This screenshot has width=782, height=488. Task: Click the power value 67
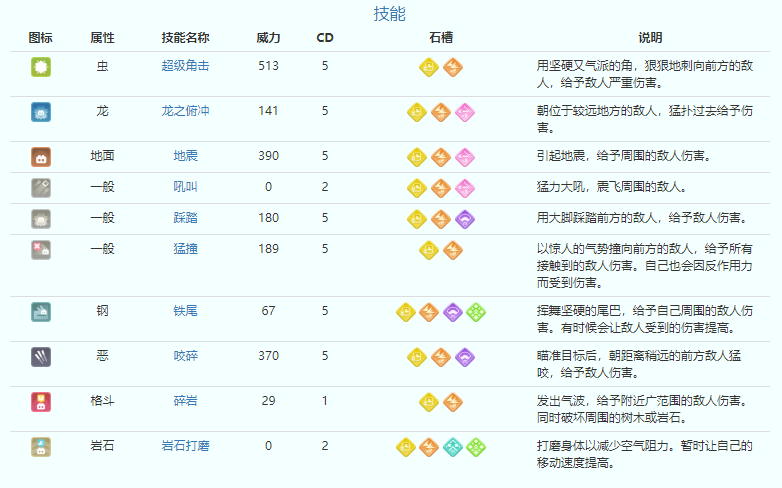tap(268, 311)
